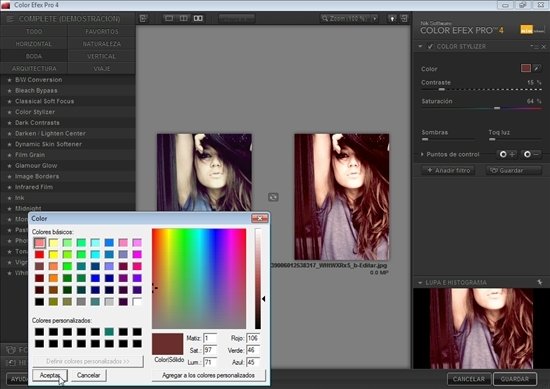Click the Añadir filtro button
The image size is (550, 389).
click(x=449, y=170)
